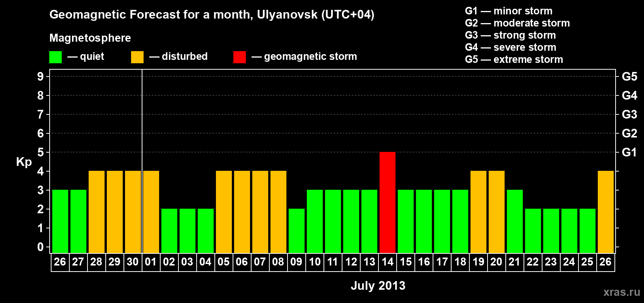Click the date cell '11' on the x-axis
This screenshot has width=644, height=303.
(333, 262)
